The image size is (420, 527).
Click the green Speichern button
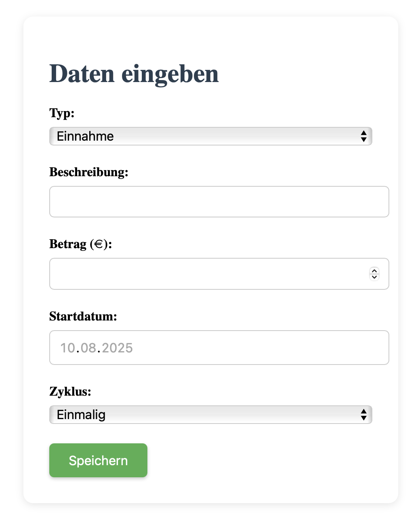98,460
